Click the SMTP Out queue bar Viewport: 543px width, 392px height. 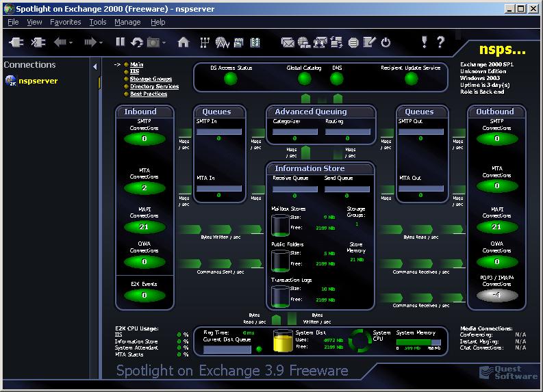[x=421, y=132]
